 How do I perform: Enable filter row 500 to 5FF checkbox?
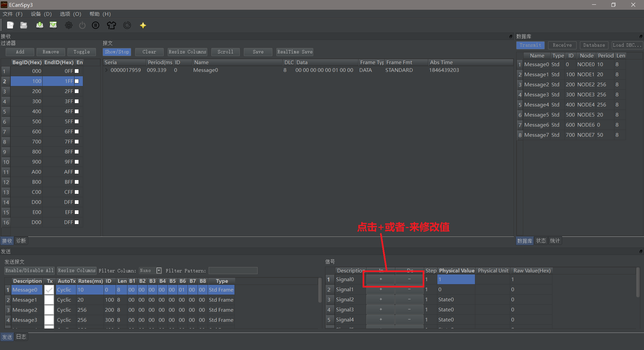pos(76,122)
